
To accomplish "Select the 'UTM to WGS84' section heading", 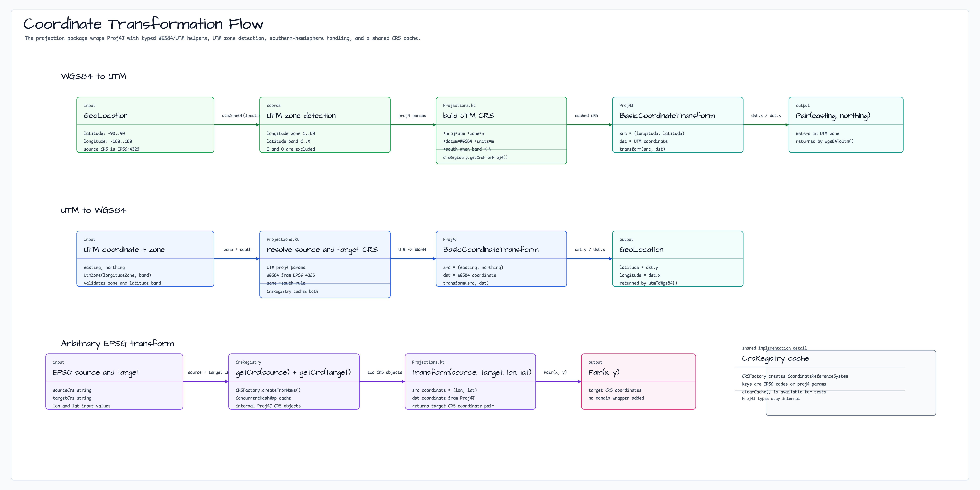I will click(93, 210).
